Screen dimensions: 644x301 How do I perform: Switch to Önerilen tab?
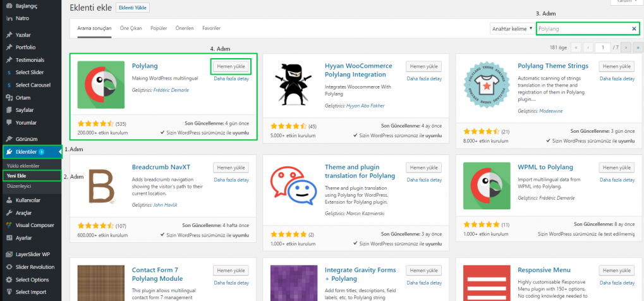(x=185, y=28)
